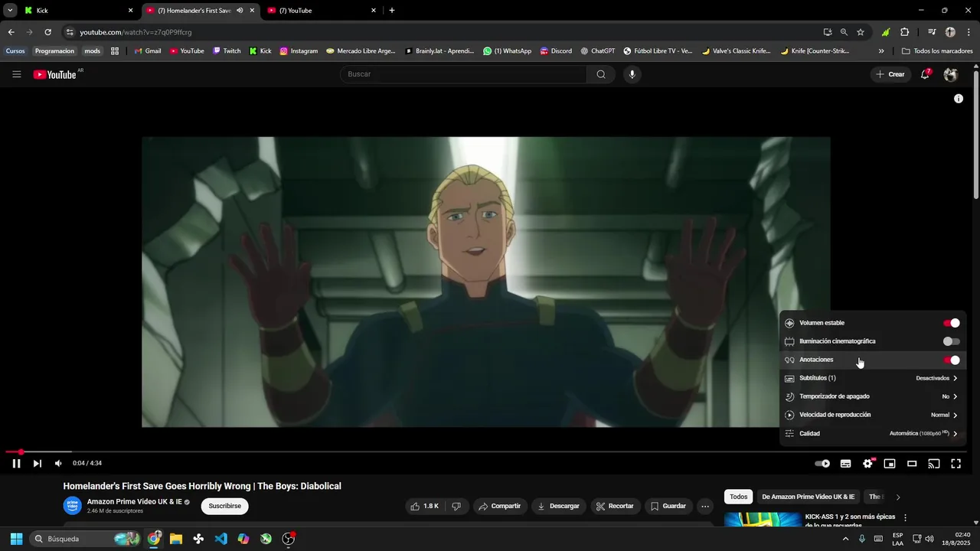Click the search magnifier button
This screenshot has width=980, height=551.
click(x=601, y=74)
